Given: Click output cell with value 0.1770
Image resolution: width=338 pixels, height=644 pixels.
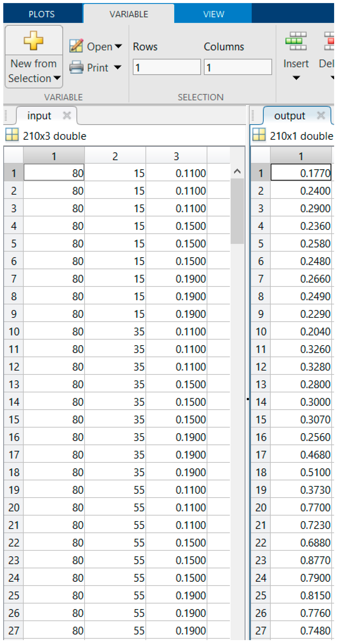Looking at the screenshot, I should (x=301, y=173).
